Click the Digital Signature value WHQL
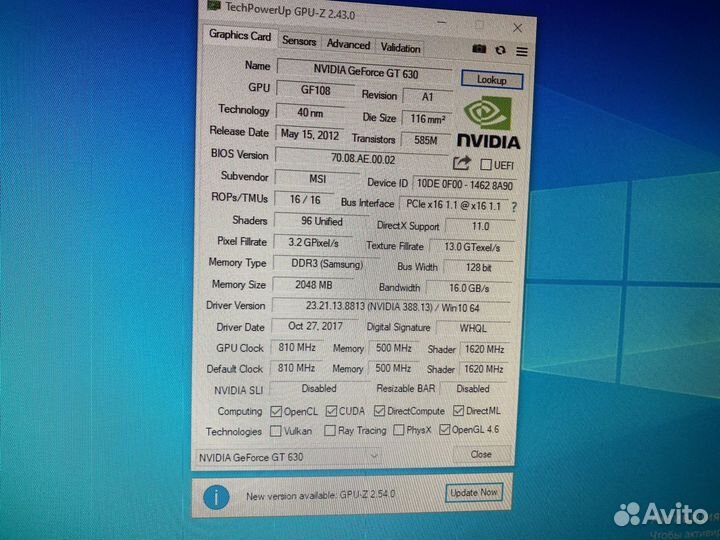Viewport: 720px width, 540px height. tap(473, 328)
